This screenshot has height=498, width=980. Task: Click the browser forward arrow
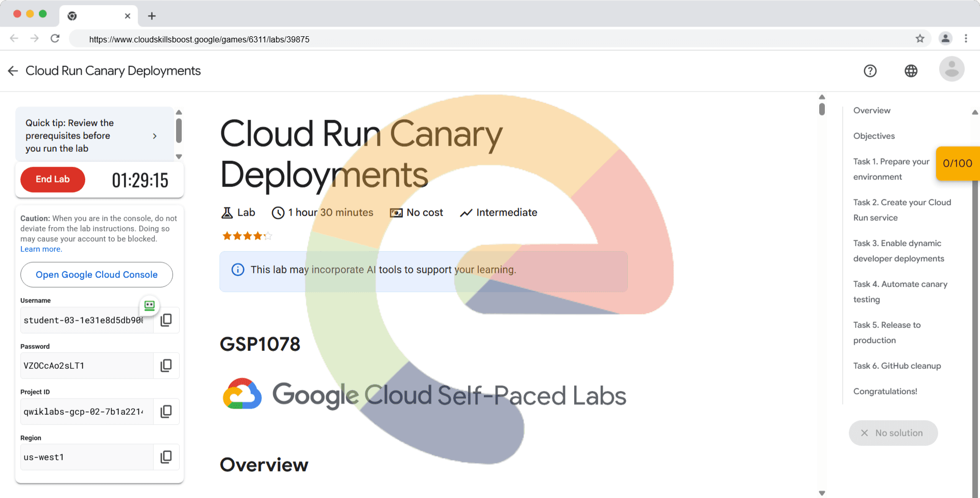click(x=34, y=38)
